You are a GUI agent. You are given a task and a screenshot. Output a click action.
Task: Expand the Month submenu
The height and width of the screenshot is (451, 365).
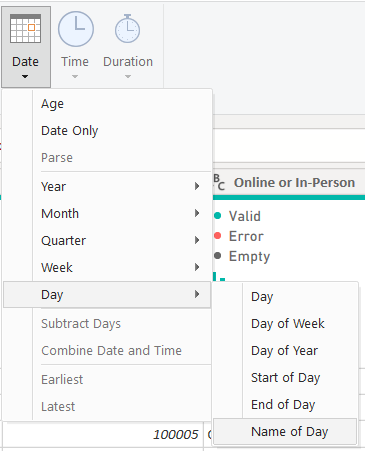(x=122, y=213)
